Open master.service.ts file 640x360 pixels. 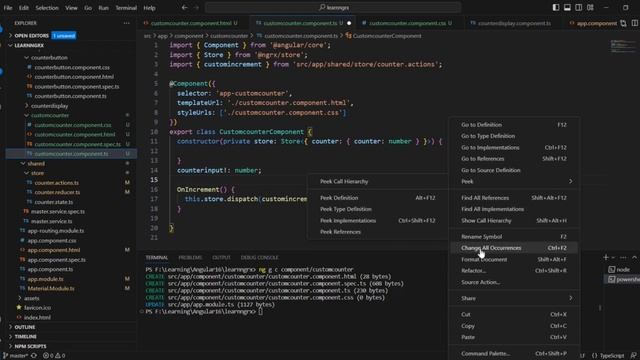tap(51, 221)
